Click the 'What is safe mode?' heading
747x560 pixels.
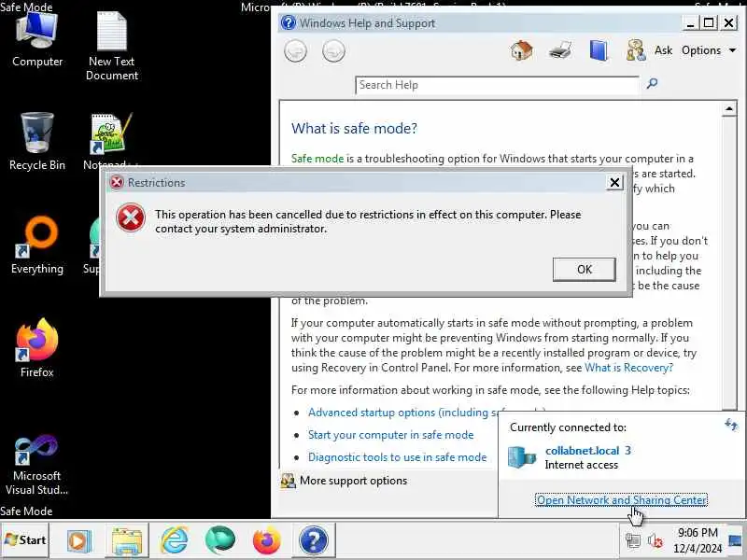pyautogui.click(x=354, y=129)
